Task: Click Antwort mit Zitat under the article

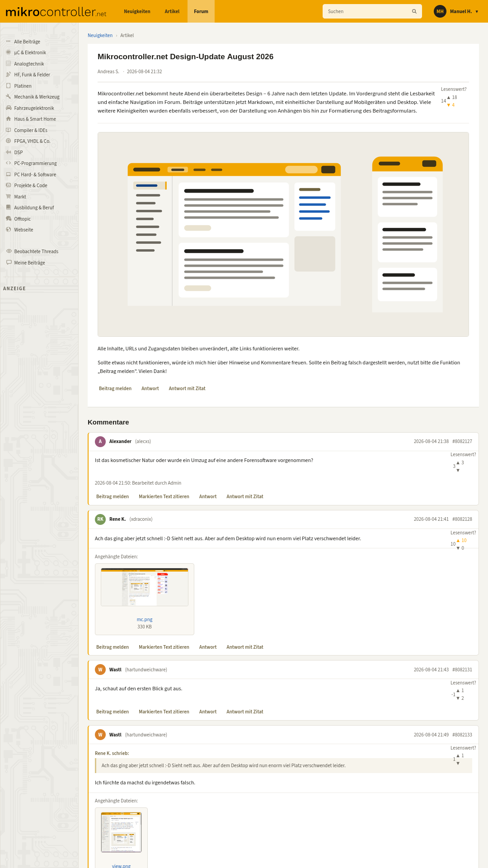Action: point(187,388)
